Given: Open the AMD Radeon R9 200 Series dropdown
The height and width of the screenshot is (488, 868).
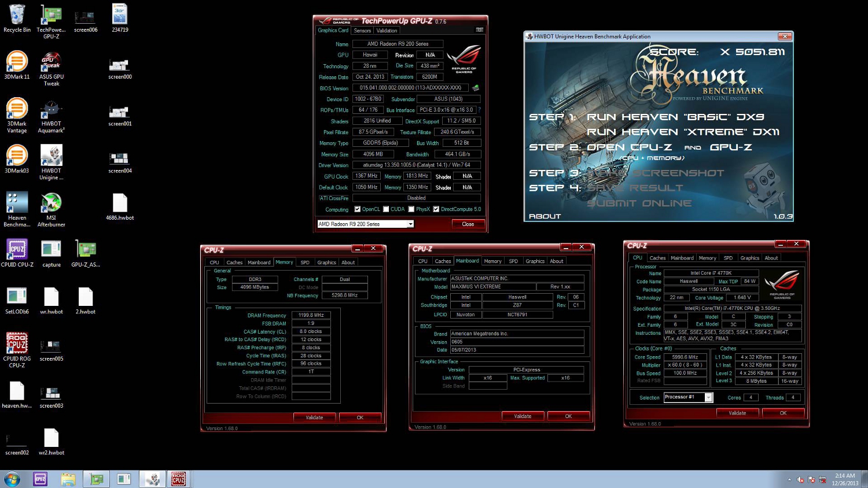Looking at the screenshot, I should [x=366, y=224].
